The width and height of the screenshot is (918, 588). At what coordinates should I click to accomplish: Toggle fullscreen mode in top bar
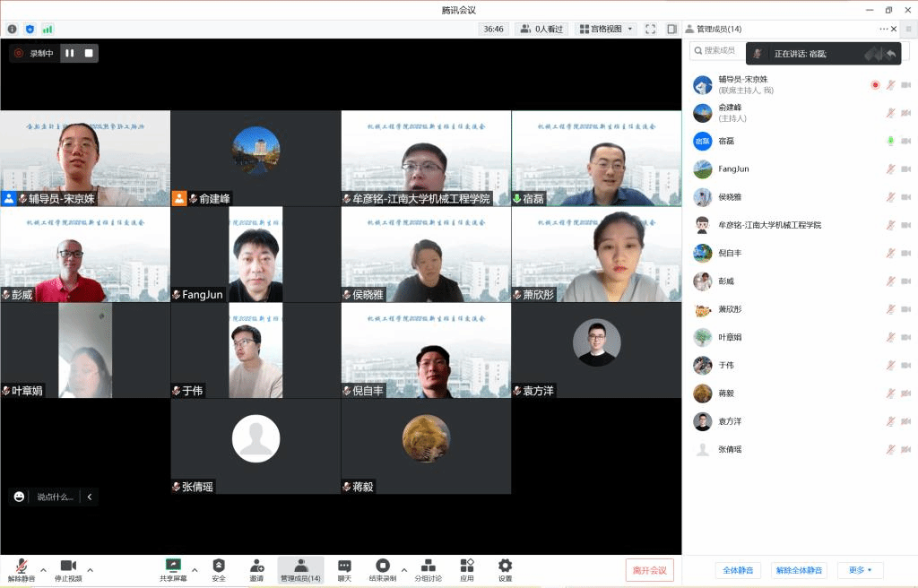(x=651, y=29)
